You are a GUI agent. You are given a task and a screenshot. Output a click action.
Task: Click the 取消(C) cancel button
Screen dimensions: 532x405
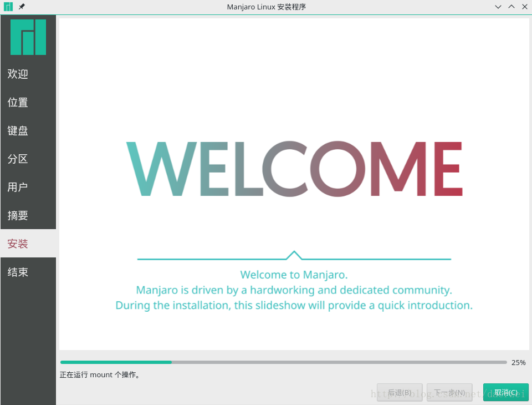point(506,392)
